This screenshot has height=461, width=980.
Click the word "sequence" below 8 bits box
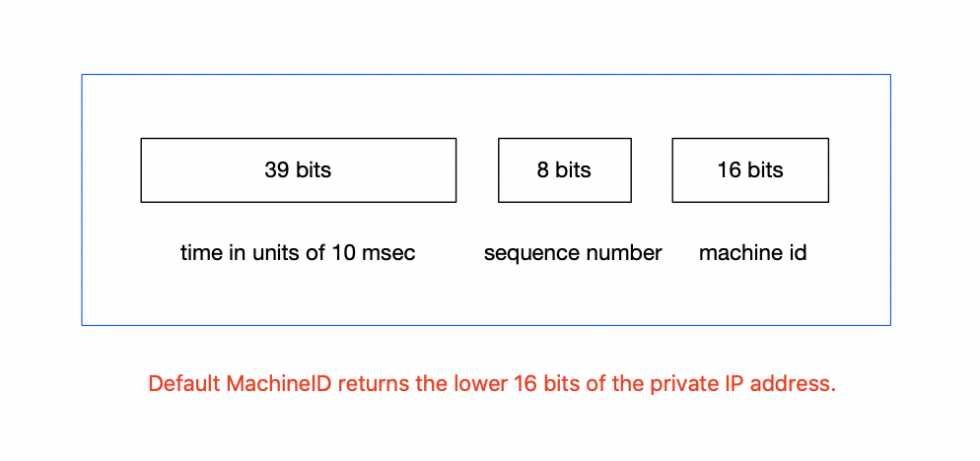click(530, 253)
